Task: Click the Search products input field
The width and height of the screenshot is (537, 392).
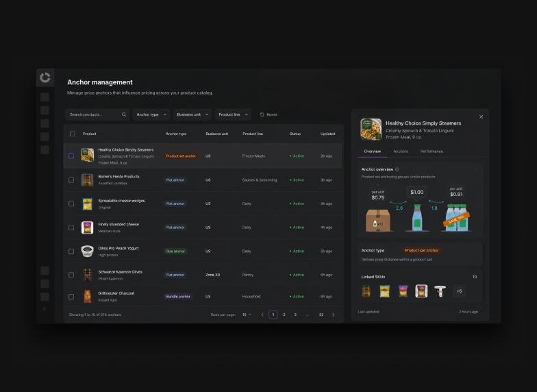Action: (x=97, y=114)
